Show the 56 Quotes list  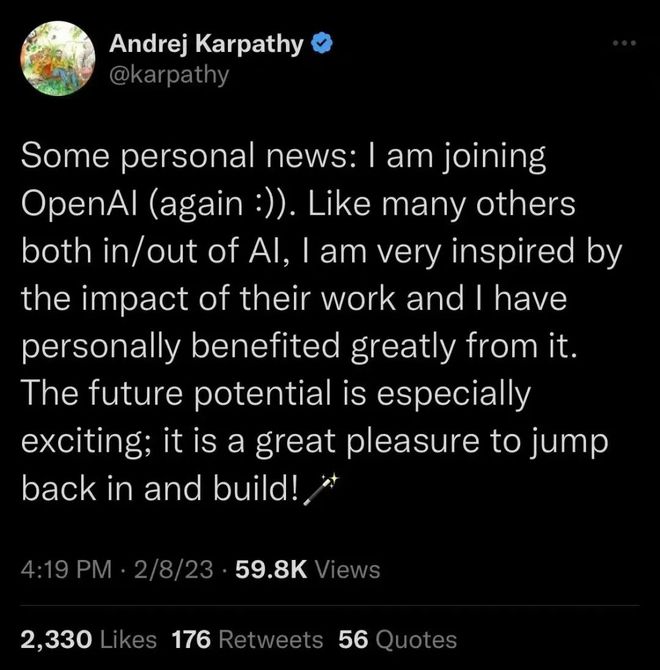397,640
